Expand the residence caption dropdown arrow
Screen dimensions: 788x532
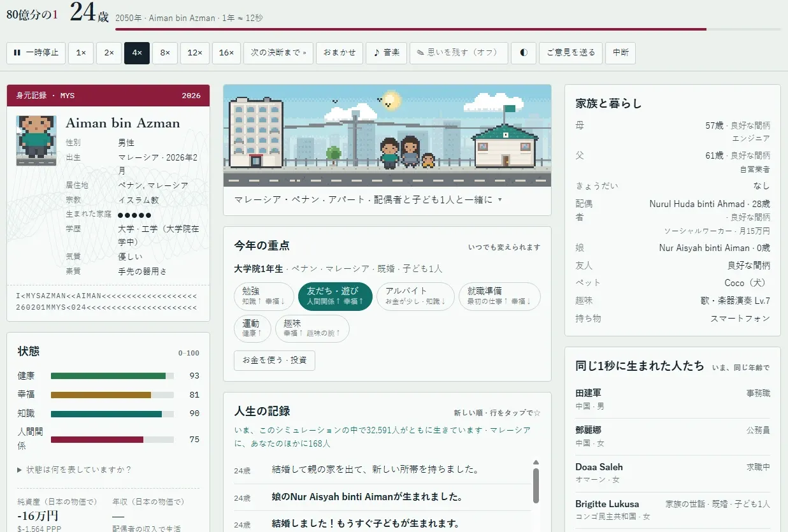[500, 199]
